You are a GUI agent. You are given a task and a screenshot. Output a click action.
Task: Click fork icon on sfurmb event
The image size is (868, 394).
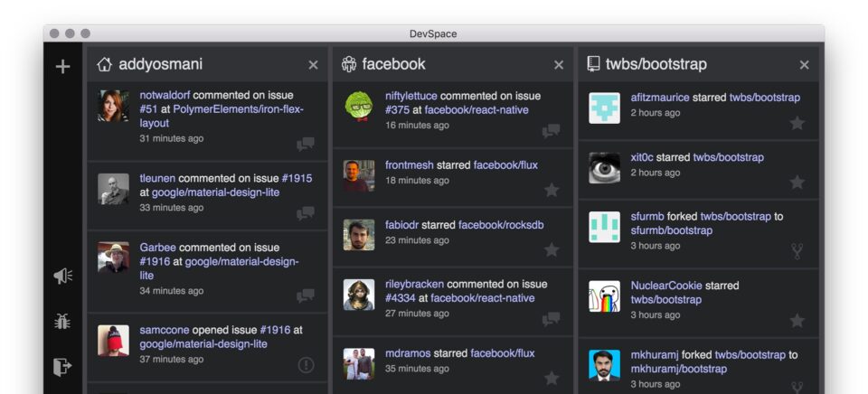(797, 251)
